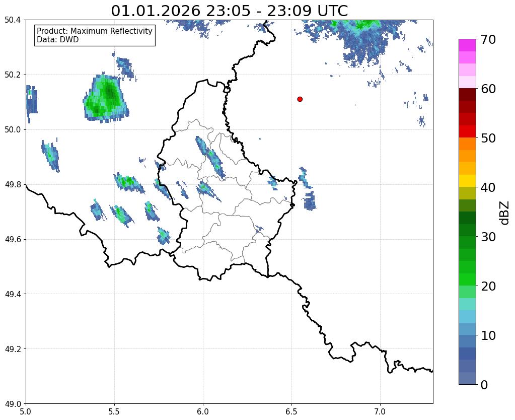Click the 7.0 longitude axis label
This screenshot has height=420, width=515.
click(x=380, y=411)
